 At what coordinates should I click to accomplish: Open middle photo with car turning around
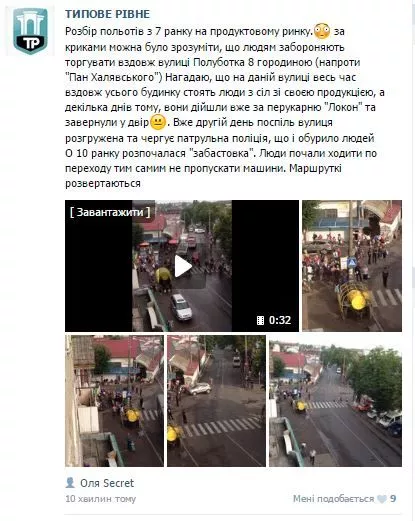(217, 401)
